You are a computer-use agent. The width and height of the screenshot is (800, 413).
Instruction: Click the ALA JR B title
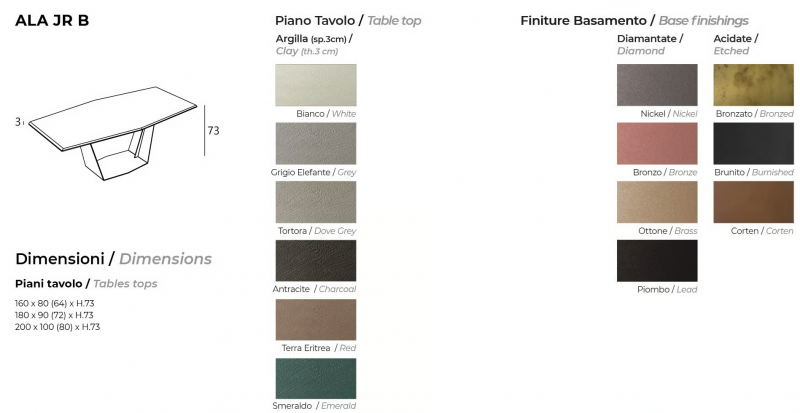point(52,20)
